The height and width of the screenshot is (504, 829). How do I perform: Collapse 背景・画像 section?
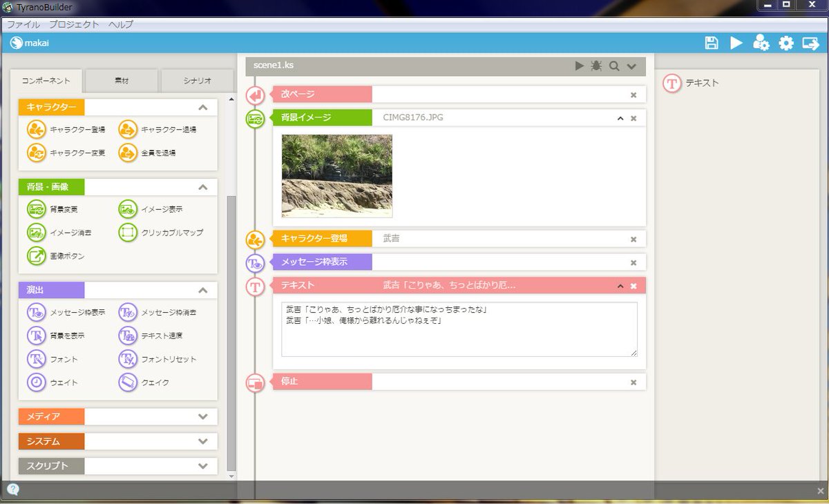202,187
